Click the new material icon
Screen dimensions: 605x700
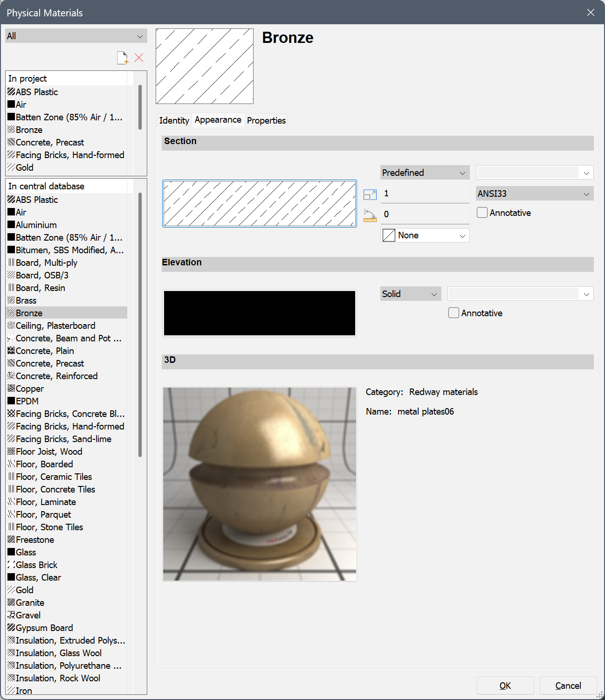point(123,58)
